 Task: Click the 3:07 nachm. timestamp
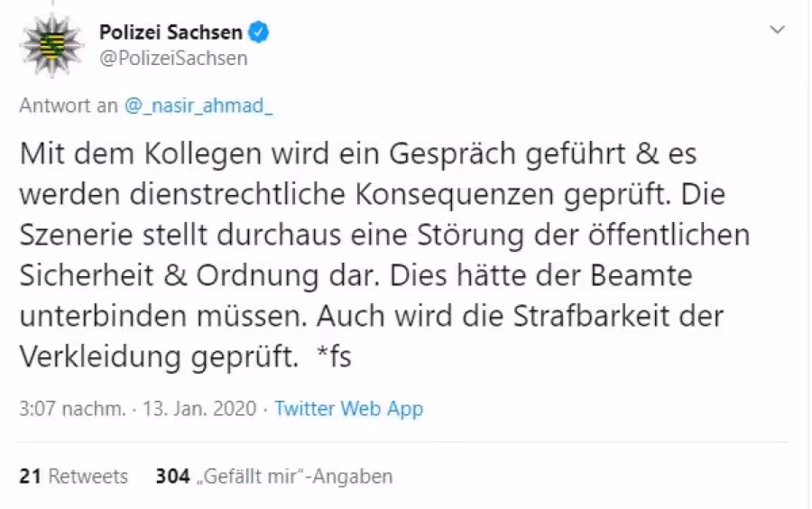tap(72, 409)
